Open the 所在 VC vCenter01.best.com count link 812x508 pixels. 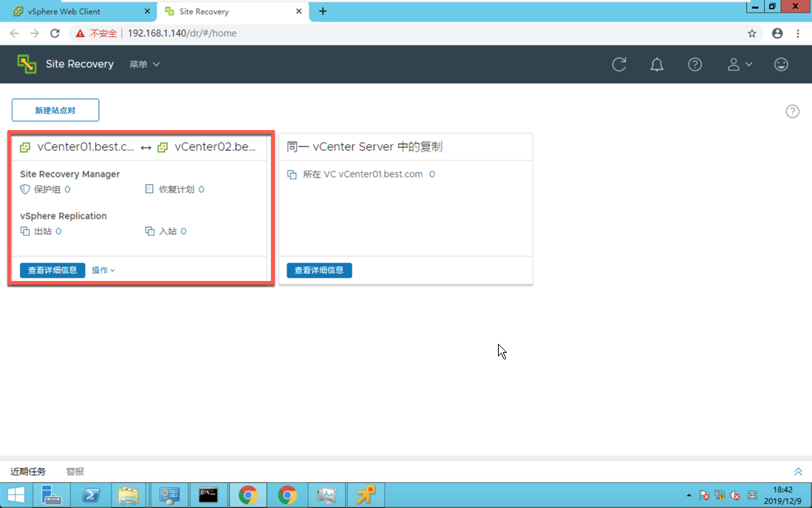432,175
